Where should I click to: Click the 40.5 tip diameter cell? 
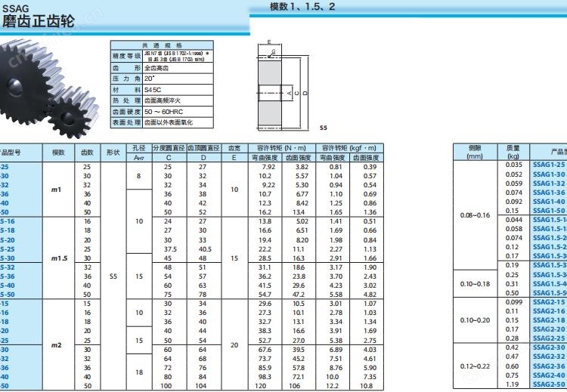pyautogui.click(x=205, y=249)
